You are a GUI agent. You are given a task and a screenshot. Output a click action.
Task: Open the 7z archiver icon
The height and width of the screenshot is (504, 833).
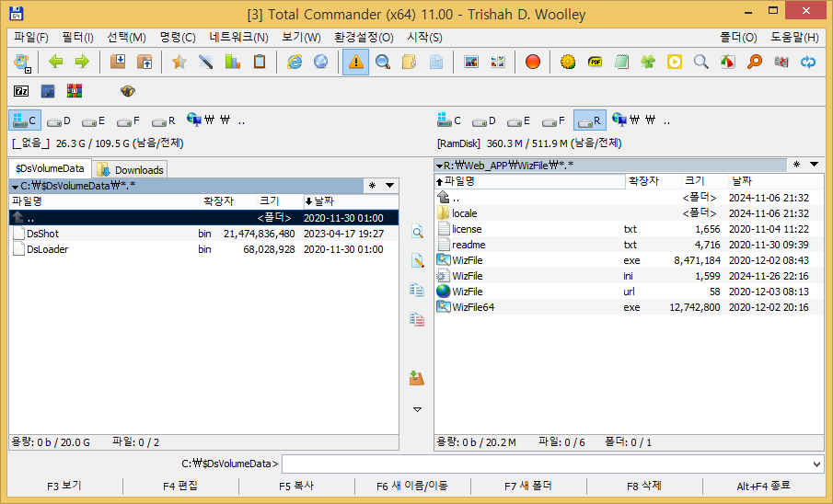point(21,91)
